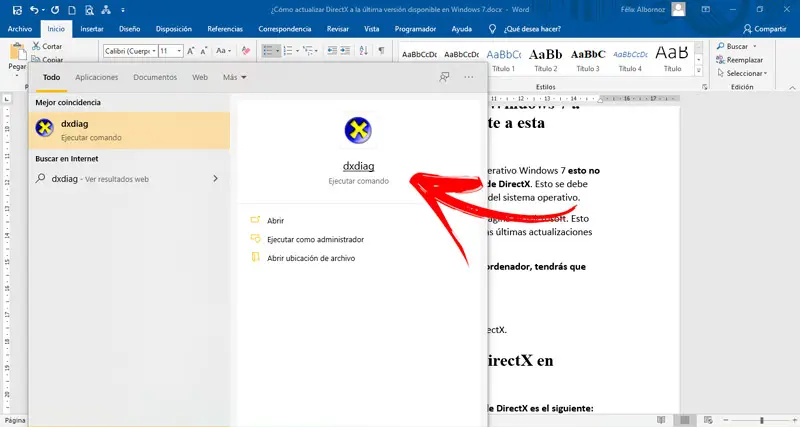Click the Sort A-Z icon
Image resolution: width=800 pixels, height=427 pixels.
click(x=363, y=51)
